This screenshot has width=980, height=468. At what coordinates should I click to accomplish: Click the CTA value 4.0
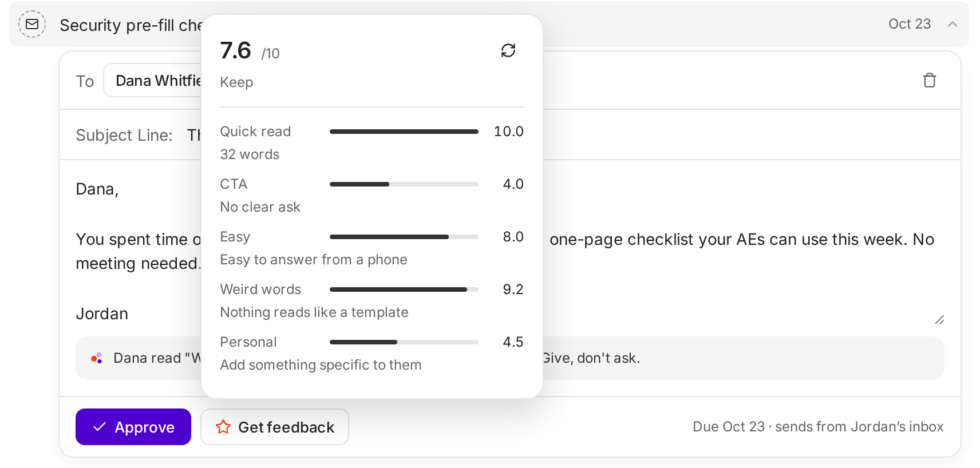(x=513, y=184)
